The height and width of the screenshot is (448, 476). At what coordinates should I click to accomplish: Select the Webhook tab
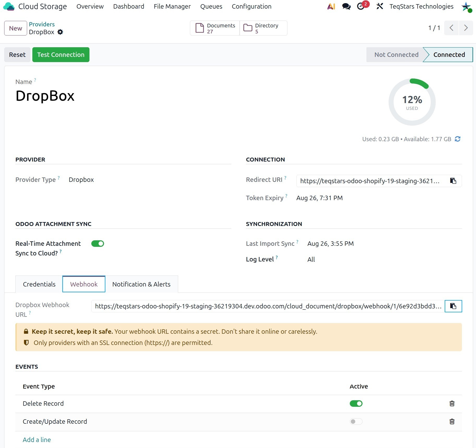(x=84, y=284)
